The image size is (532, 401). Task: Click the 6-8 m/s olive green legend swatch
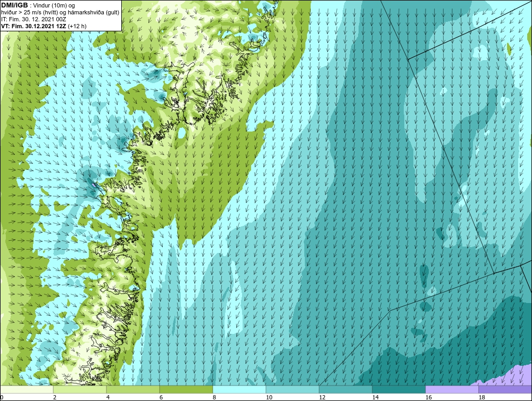[186, 389]
